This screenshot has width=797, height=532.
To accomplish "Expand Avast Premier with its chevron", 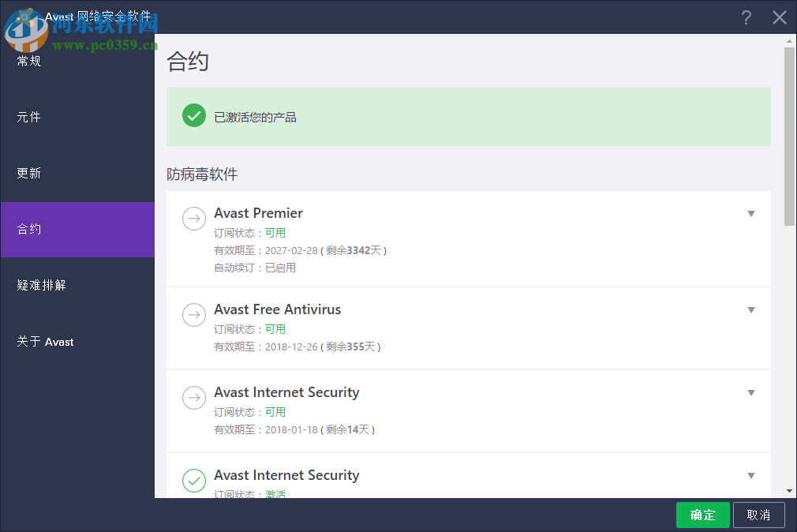I will 751,213.
